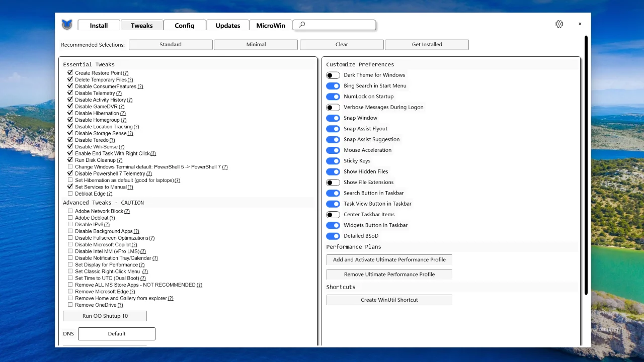Click the (?) link beside Disable Powershell 7 Telemetry

coord(149,174)
